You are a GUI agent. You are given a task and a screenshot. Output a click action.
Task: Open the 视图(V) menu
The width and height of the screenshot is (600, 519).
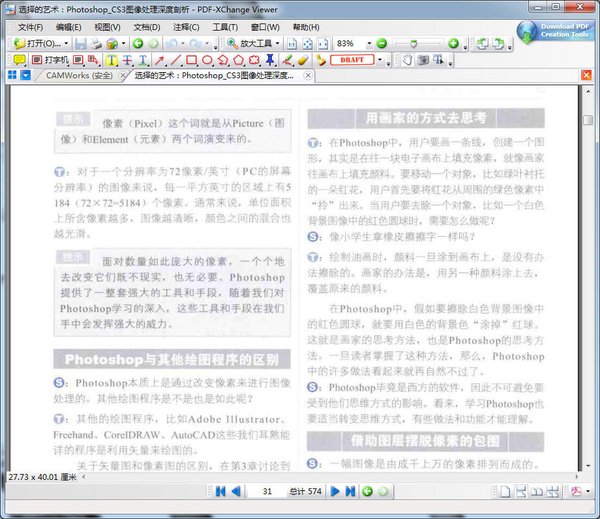(x=107, y=27)
